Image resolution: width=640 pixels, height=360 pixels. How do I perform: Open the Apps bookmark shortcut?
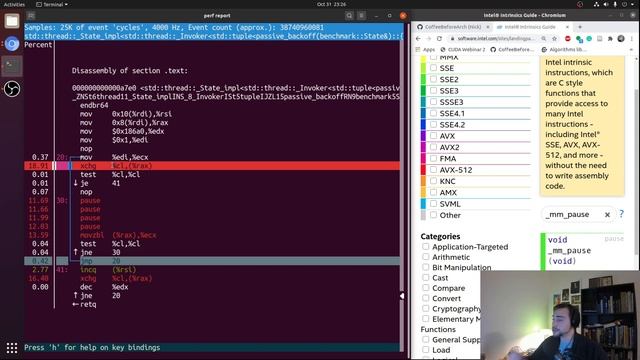click(x=425, y=49)
